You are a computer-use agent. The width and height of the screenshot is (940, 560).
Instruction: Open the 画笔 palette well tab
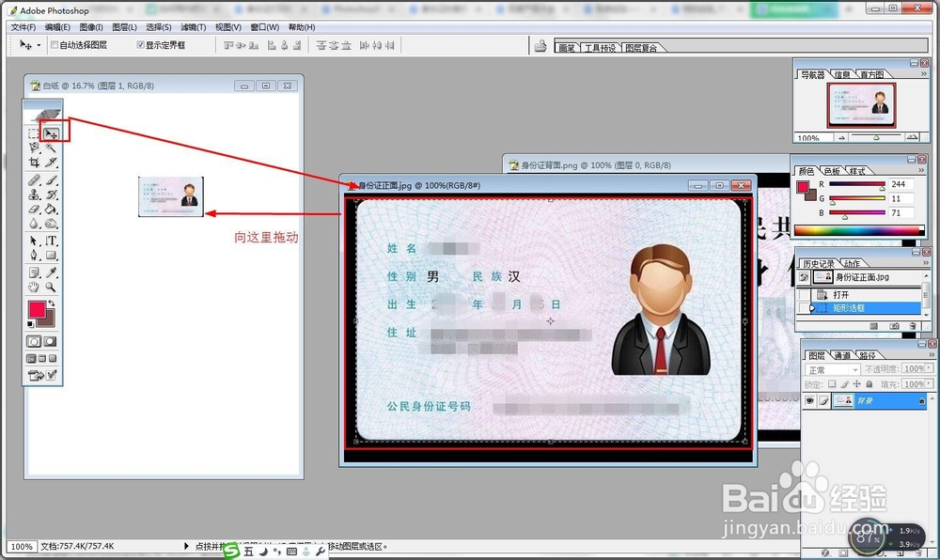[x=567, y=48]
